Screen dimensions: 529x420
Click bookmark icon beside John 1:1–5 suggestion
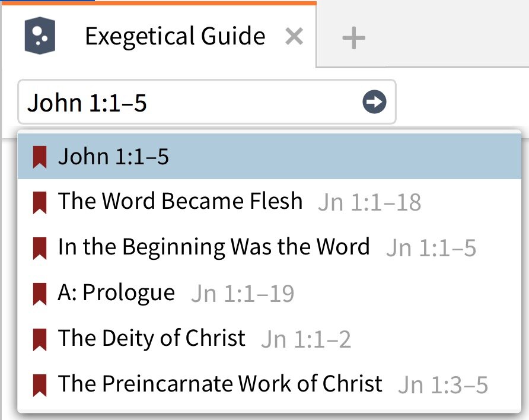click(x=40, y=157)
